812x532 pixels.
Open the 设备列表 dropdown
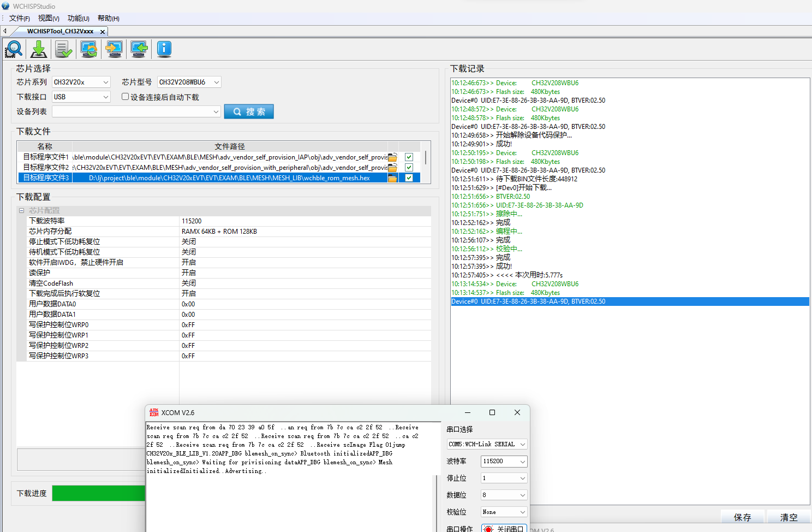216,111
